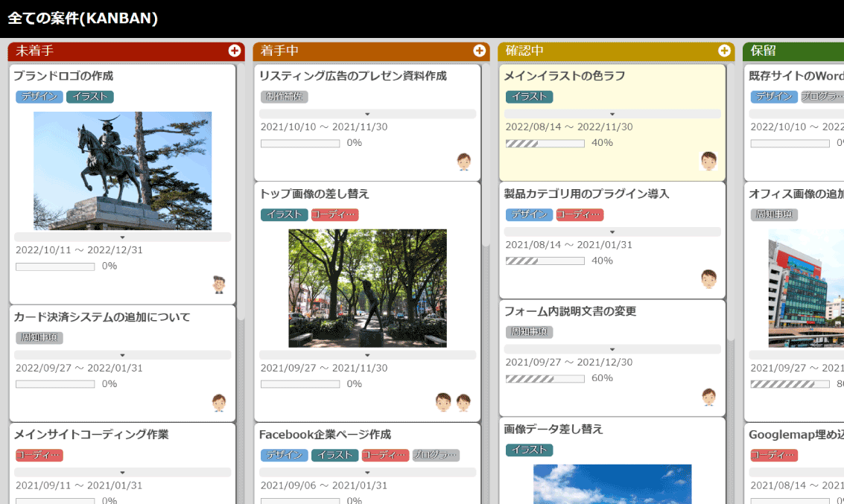Expand details of メインイラストの色ラフ card

[612, 114]
